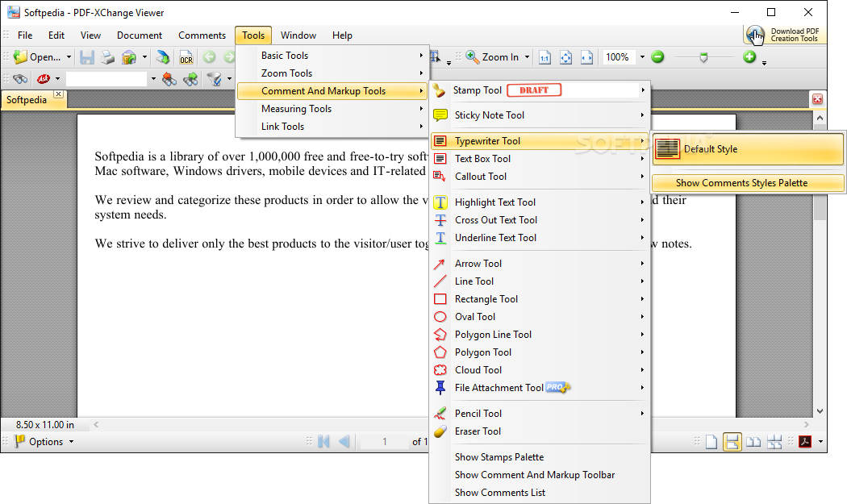
Task: Click the Find Next binoculars icon
Action: coord(190,79)
